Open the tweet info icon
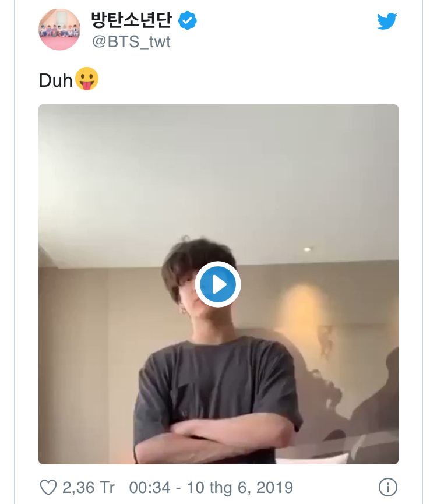Image resolution: width=437 pixels, height=504 pixels. coord(387,487)
